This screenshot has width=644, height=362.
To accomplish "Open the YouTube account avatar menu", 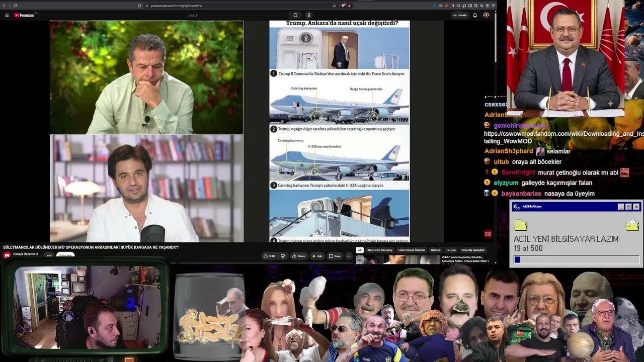I will click(x=486, y=15).
